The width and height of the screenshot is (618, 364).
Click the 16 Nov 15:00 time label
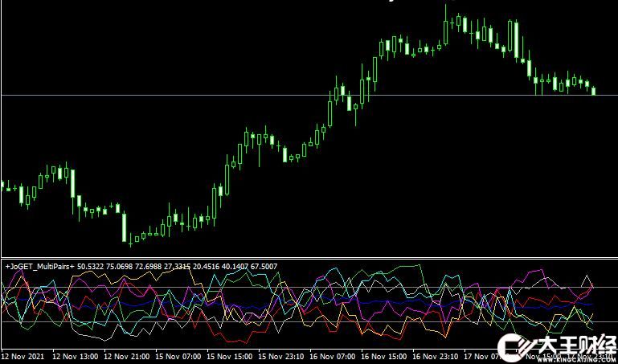384,357
